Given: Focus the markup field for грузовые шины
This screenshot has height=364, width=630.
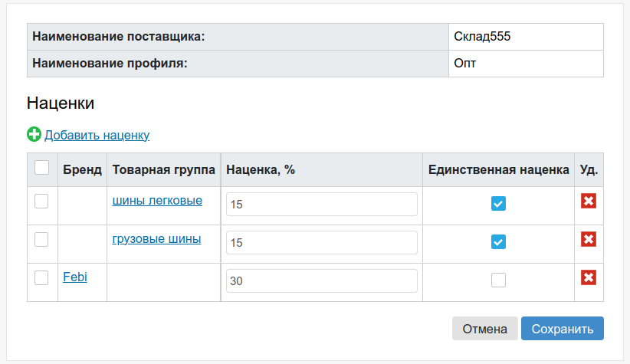Looking at the screenshot, I should coord(321,242).
